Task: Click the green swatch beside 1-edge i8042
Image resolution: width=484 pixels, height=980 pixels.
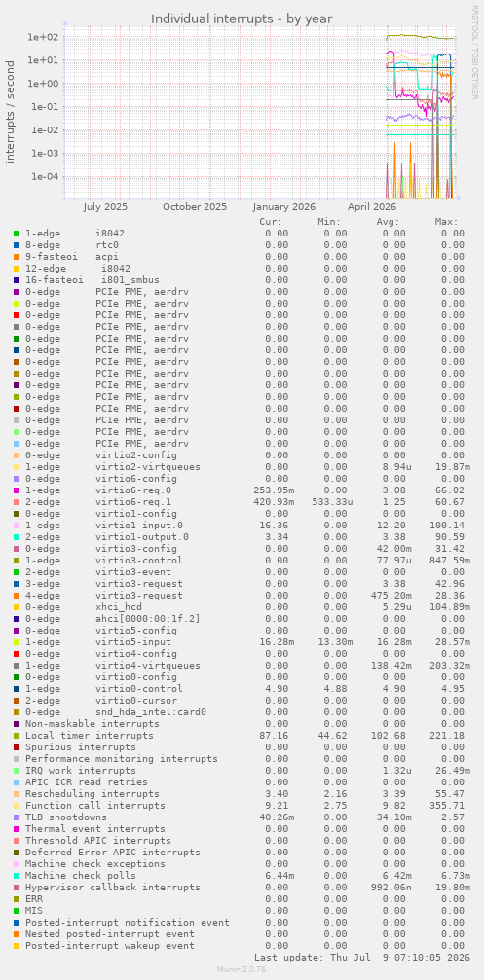Action: pyautogui.click(x=17, y=234)
